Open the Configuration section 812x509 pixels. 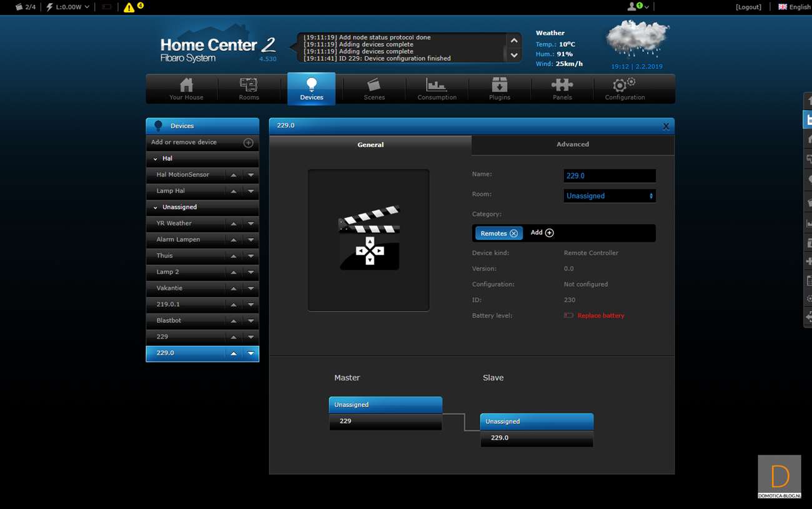pyautogui.click(x=625, y=89)
